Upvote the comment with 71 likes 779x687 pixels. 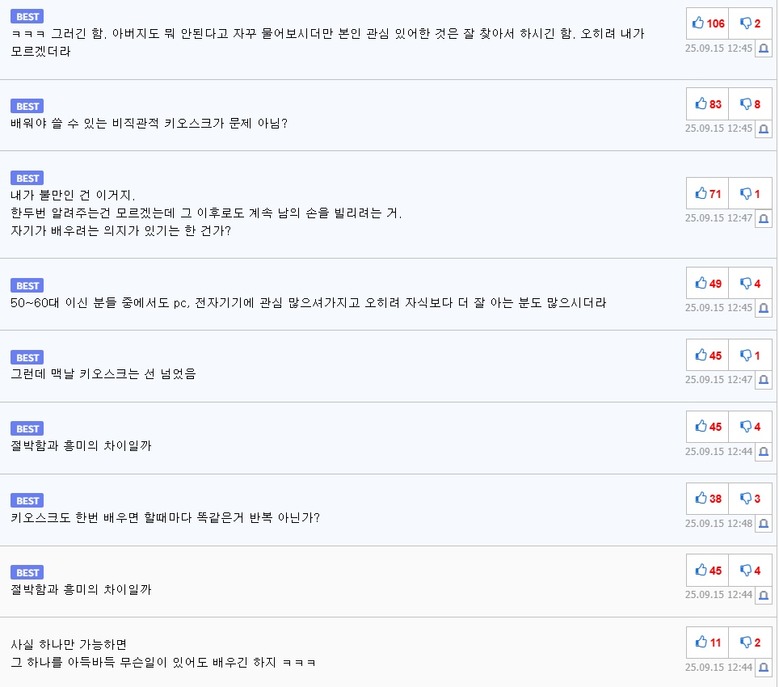707,194
